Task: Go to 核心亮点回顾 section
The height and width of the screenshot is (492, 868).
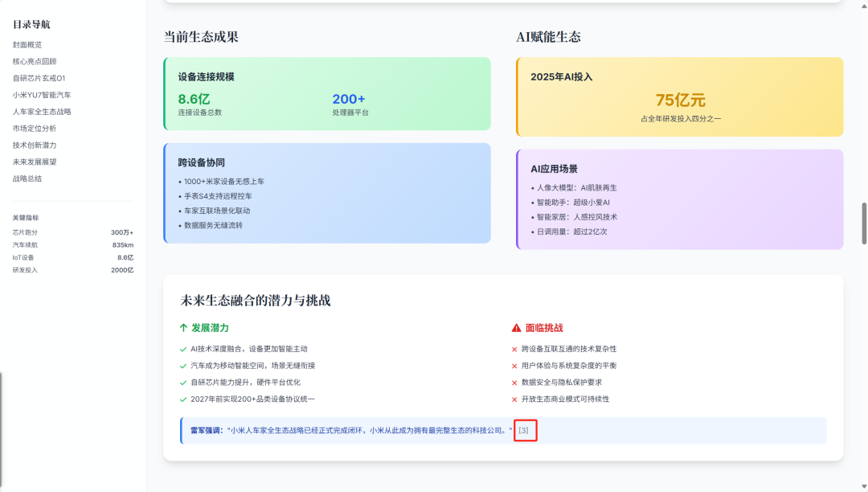Action: point(35,61)
